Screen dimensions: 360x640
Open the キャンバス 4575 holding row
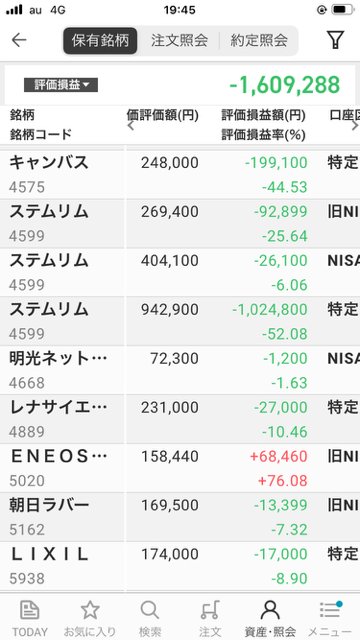[180, 175]
